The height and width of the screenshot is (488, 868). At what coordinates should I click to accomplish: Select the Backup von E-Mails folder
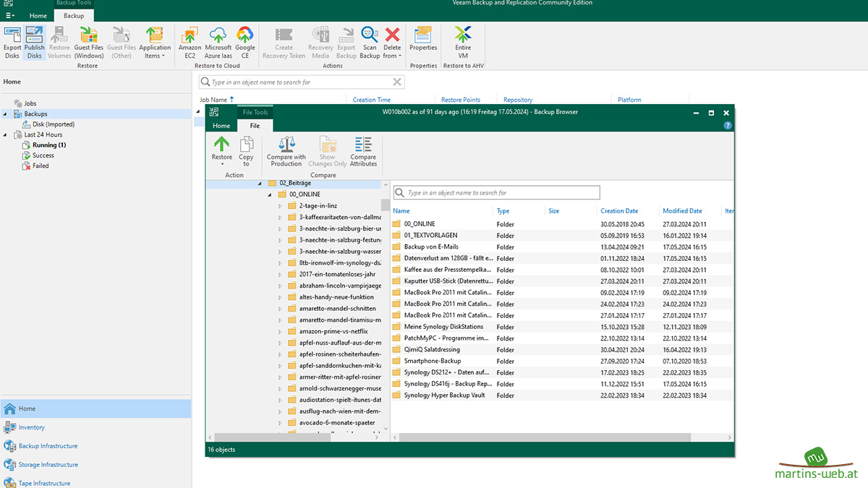[563, 247]
